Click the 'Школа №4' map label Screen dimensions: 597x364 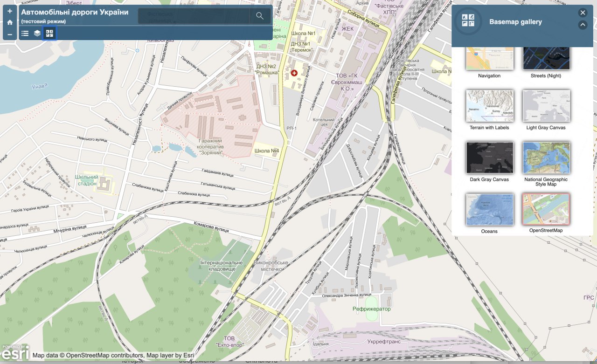coord(267,151)
